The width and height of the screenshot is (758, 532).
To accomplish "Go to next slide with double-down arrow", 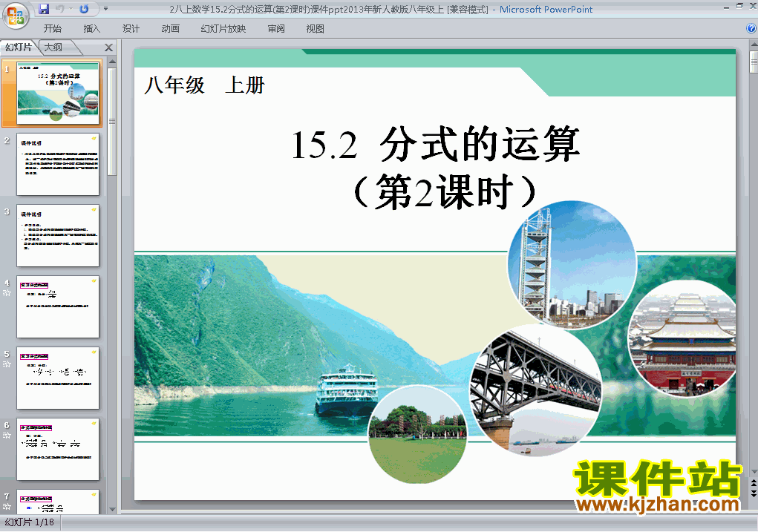I will tap(754, 493).
